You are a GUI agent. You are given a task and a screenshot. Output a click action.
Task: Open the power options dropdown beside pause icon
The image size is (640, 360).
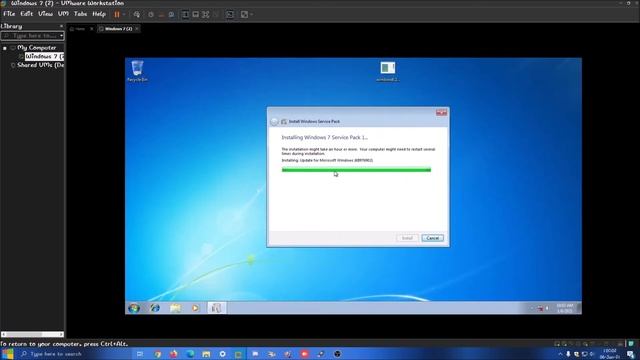click(x=124, y=14)
